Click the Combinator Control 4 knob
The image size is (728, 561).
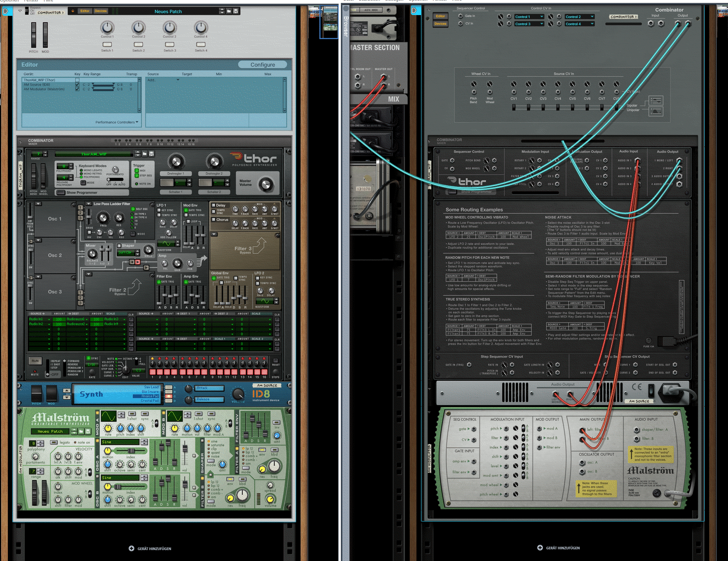click(201, 27)
